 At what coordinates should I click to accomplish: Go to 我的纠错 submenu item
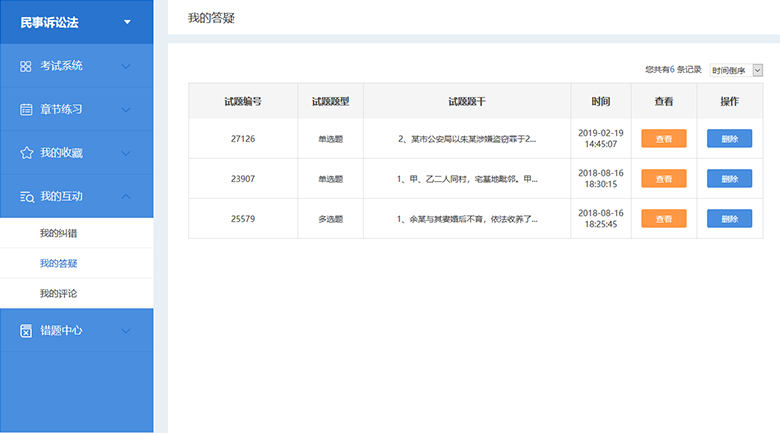point(58,233)
